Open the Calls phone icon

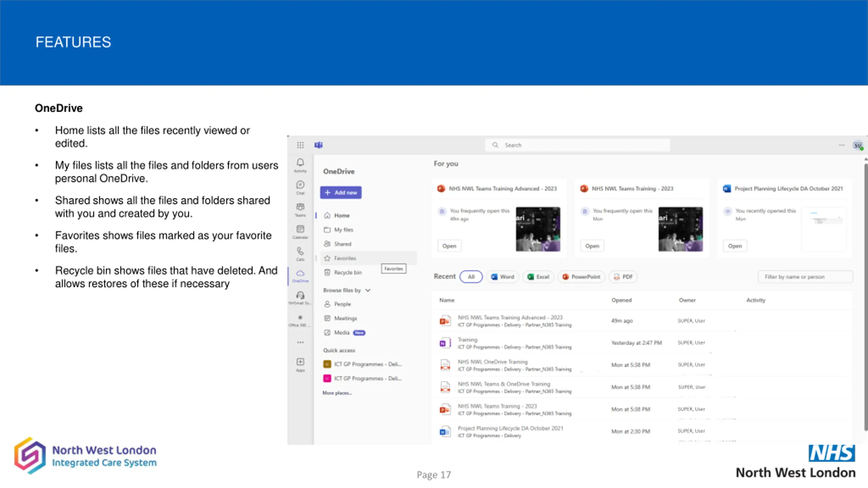[x=300, y=254]
